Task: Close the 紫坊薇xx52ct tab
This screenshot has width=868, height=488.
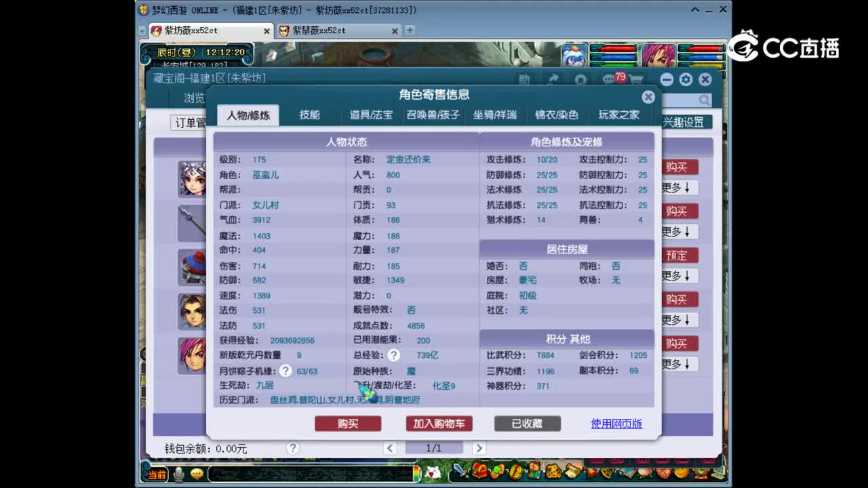Action: tap(267, 31)
